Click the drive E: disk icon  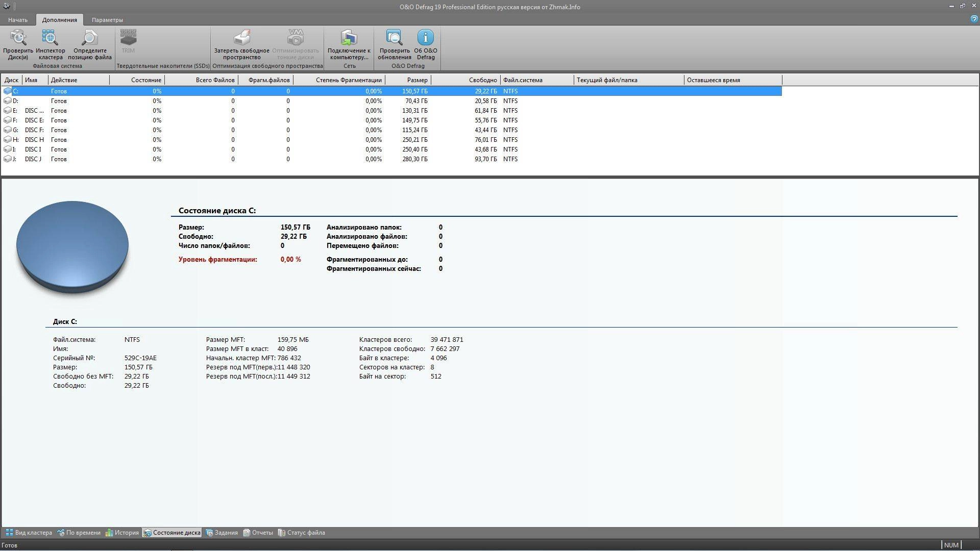click(8, 111)
